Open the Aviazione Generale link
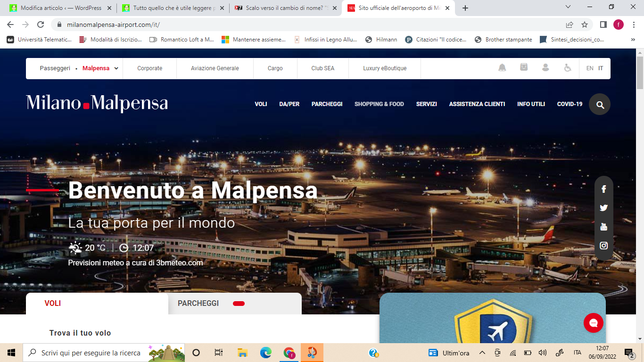This screenshot has width=644, height=362. click(x=215, y=68)
